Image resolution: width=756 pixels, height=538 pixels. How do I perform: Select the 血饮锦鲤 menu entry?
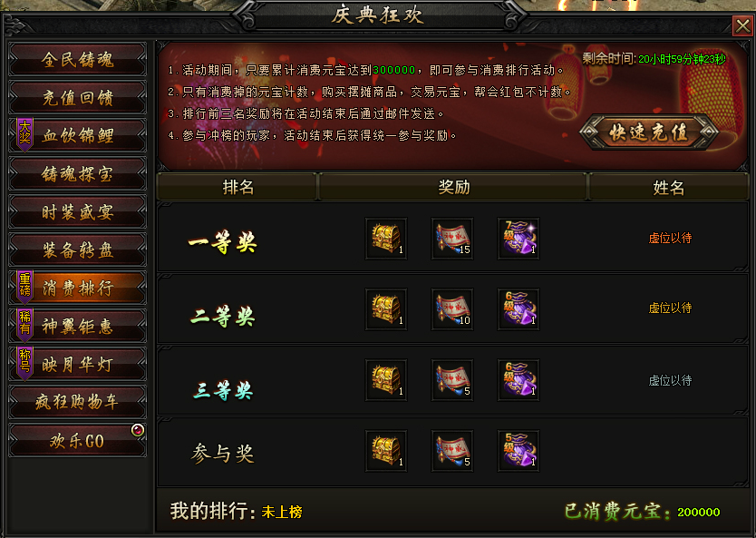click(78, 135)
